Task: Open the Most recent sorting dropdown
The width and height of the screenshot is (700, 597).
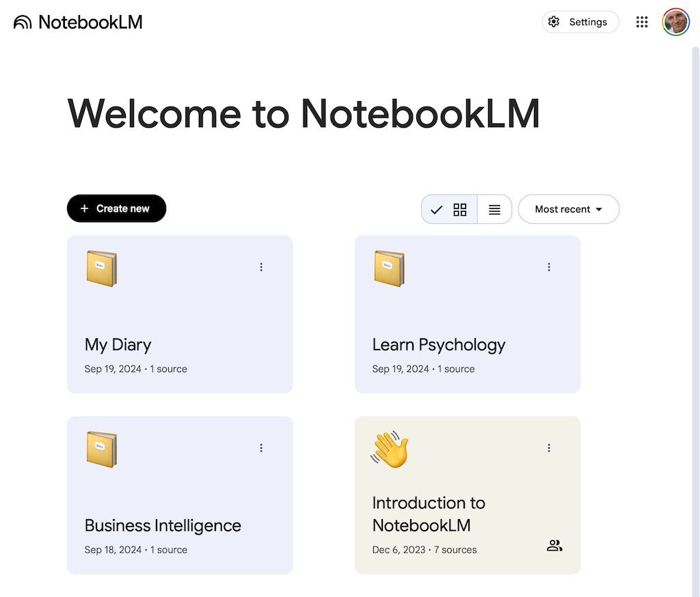Action: pos(568,209)
